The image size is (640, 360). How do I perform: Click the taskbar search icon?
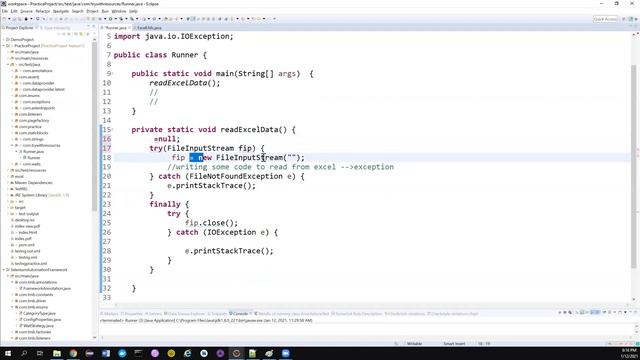[x=24, y=353]
